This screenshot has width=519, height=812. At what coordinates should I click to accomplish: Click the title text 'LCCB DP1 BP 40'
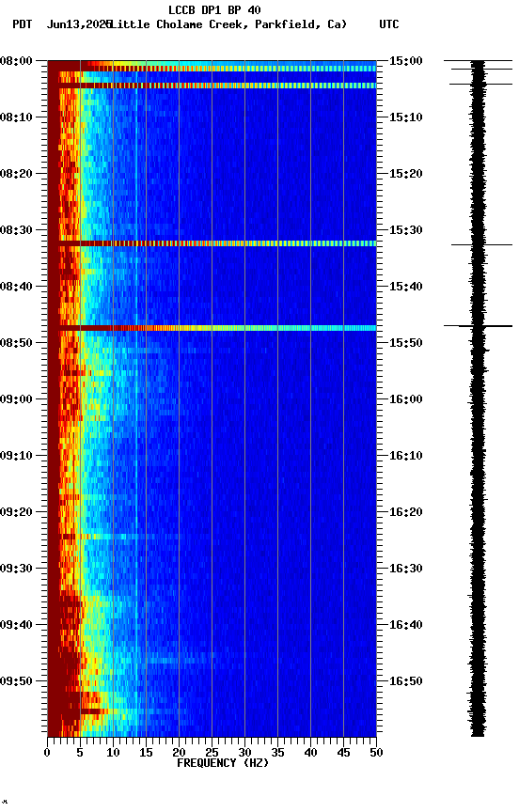[214, 9]
